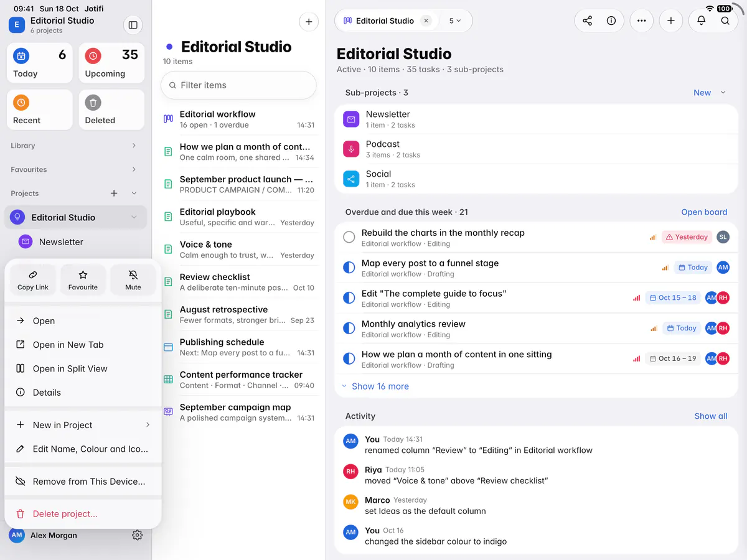Toggle the sidebar panel icon
Screen dimensions: 747x560
pyautogui.click(x=133, y=25)
